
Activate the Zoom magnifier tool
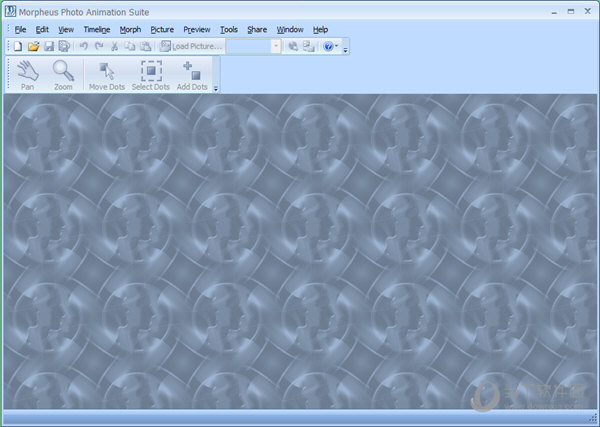pyautogui.click(x=63, y=74)
